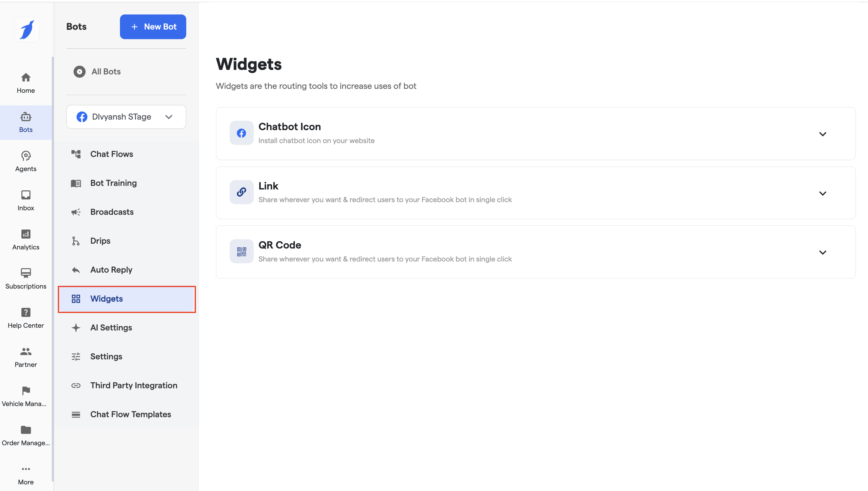
Task: Open the Analytics chart icon
Action: click(x=26, y=234)
